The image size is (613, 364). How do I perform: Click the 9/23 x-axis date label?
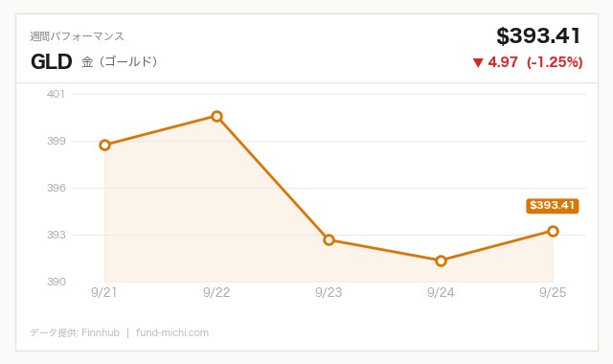pyautogui.click(x=329, y=292)
